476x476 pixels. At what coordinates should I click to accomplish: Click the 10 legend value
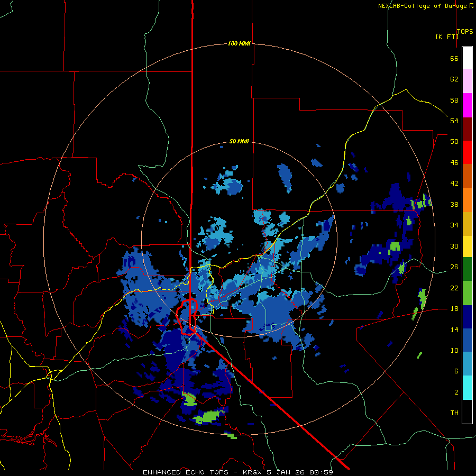[x=454, y=350]
